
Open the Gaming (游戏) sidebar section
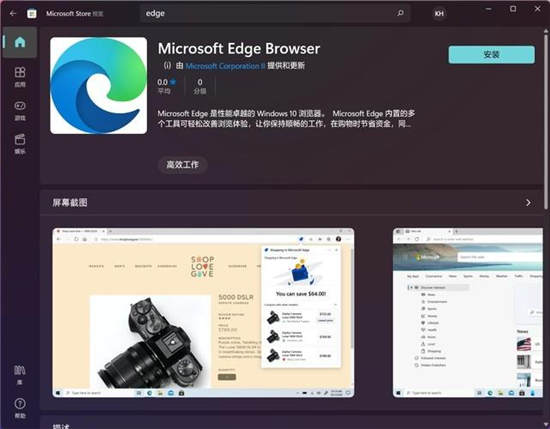20,110
